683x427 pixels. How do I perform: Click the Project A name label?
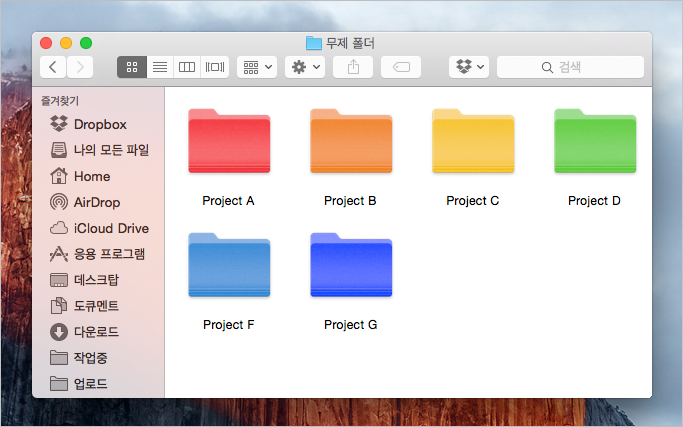(x=228, y=201)
